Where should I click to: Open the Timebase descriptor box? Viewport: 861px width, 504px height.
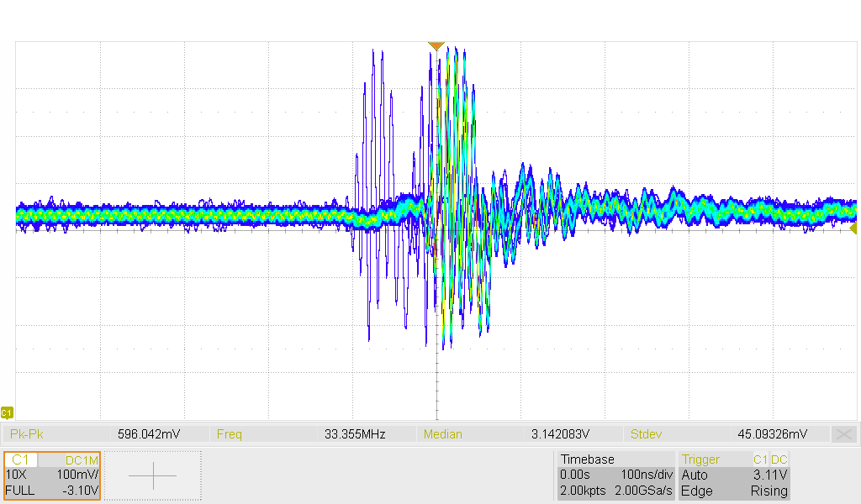point(615,475)
